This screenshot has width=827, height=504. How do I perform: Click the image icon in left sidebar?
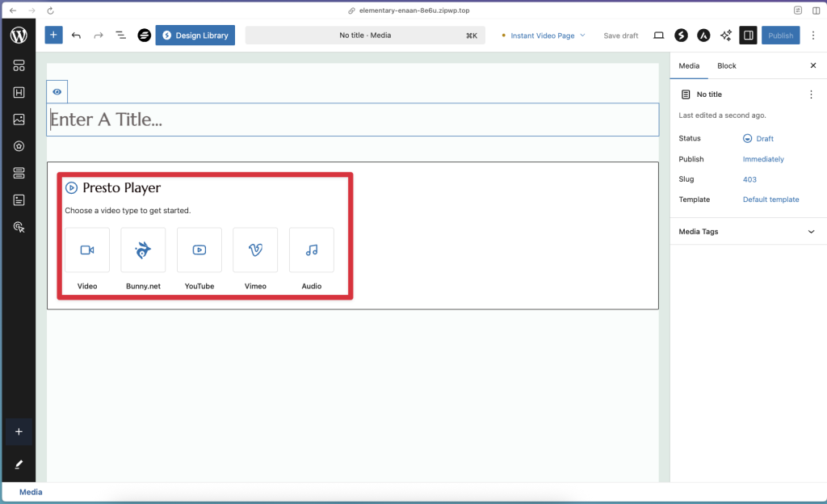(19, 120)
